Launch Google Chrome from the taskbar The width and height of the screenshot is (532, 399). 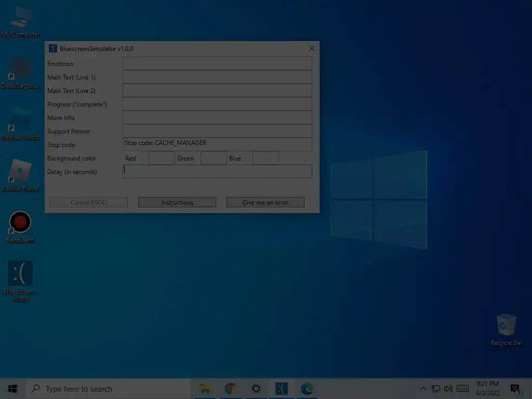pyautogui.click(x=230, y=389)
